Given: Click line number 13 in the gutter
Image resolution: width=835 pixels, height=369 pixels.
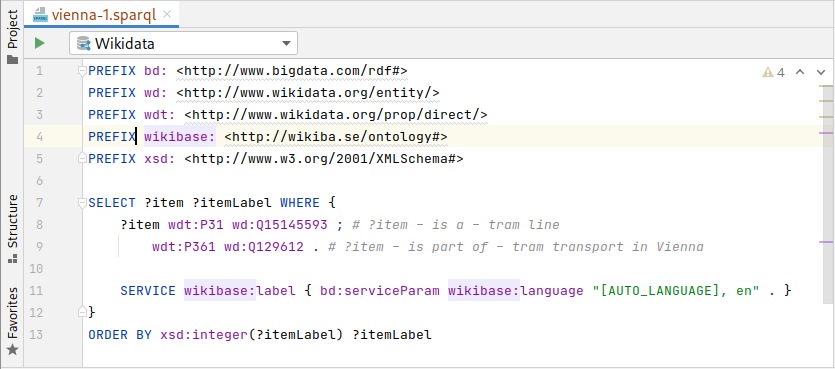Looking at the screenshot, I should (36, 334).
